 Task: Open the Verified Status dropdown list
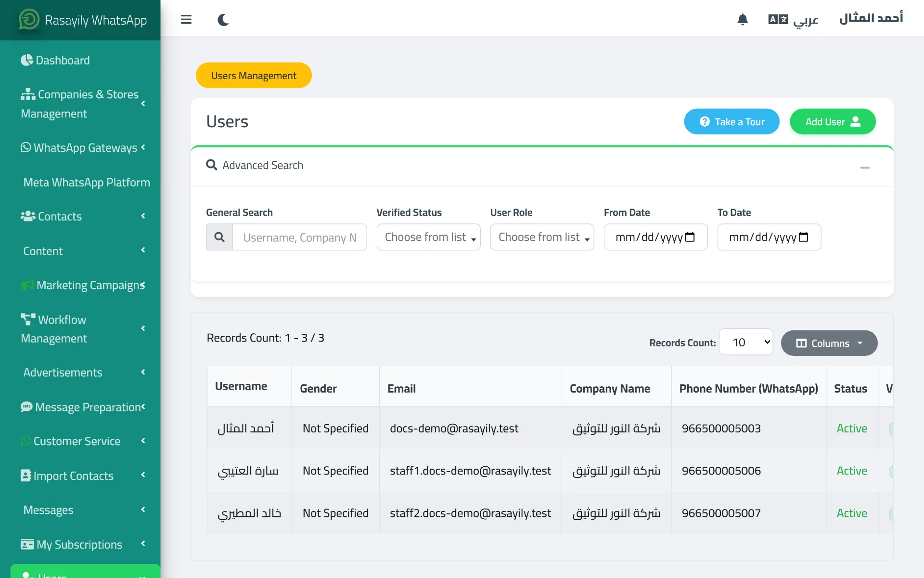pos(428,237)
